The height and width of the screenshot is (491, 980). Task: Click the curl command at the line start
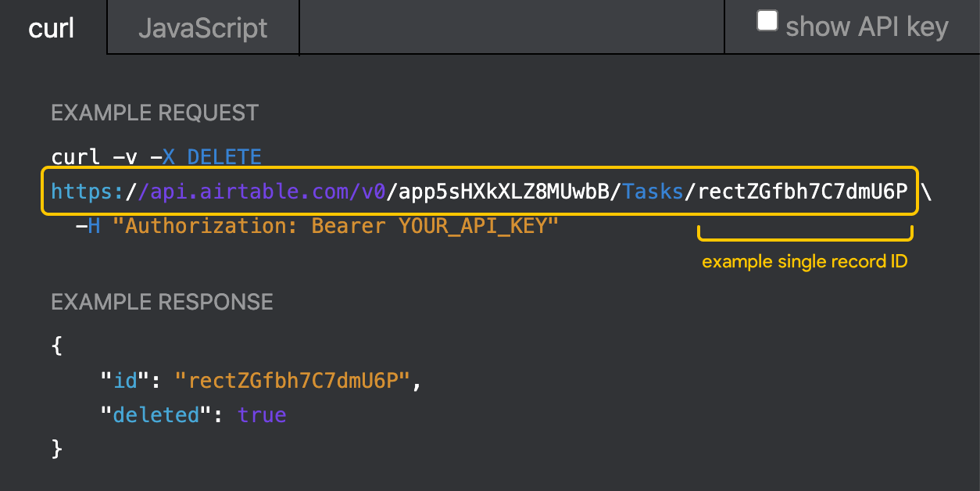[x=75, y=157]
